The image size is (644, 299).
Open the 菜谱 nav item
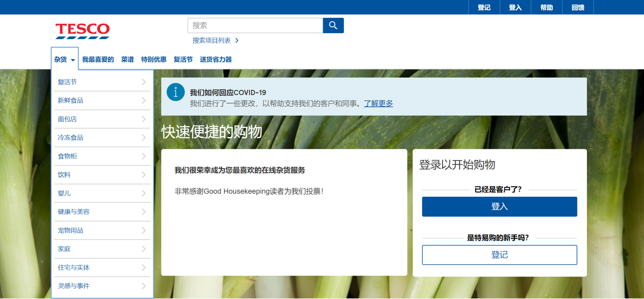click(127, 60)
